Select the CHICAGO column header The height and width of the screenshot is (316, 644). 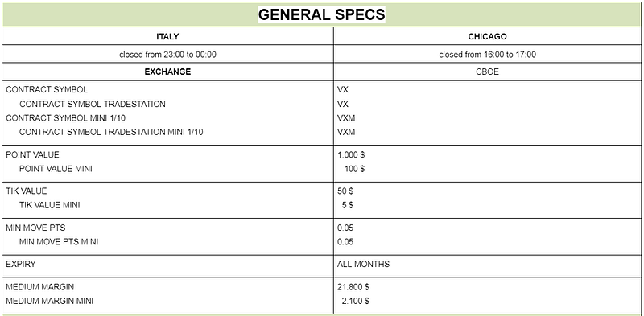click(x=487, y=36)
